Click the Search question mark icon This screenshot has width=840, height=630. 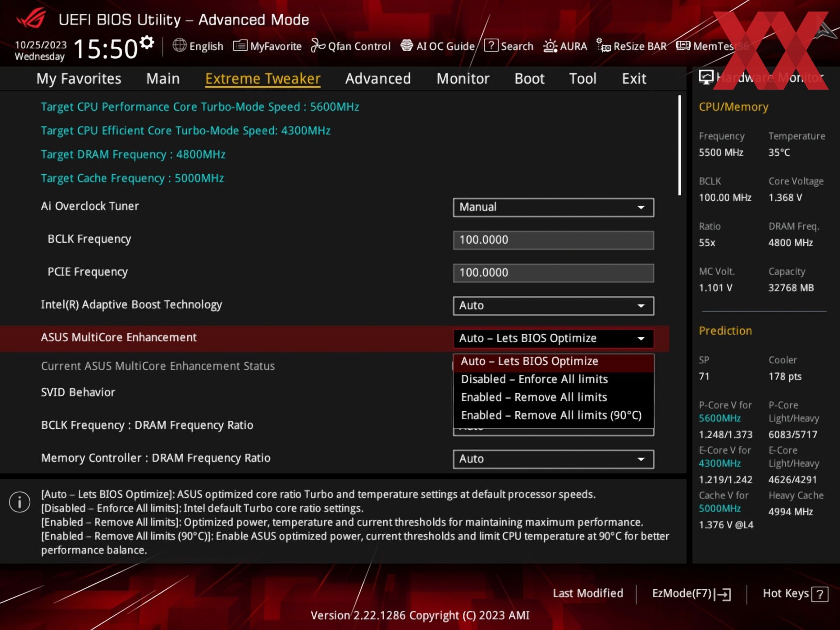tap(491, 45)
